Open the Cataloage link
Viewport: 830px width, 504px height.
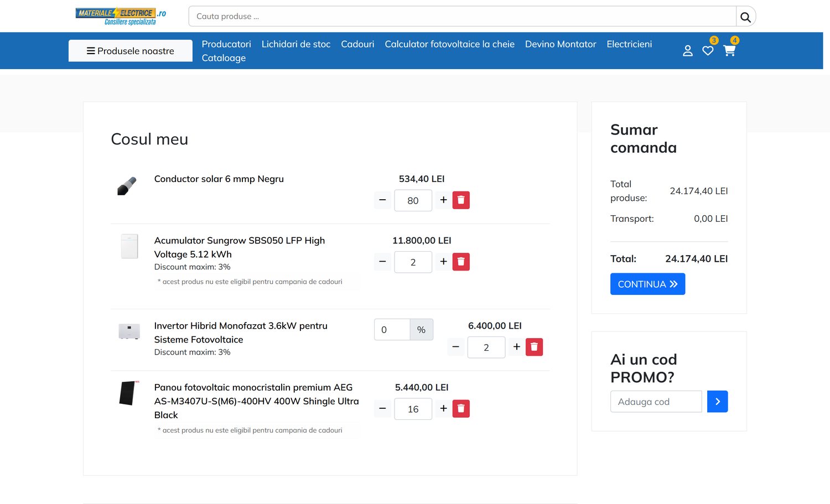224,58
